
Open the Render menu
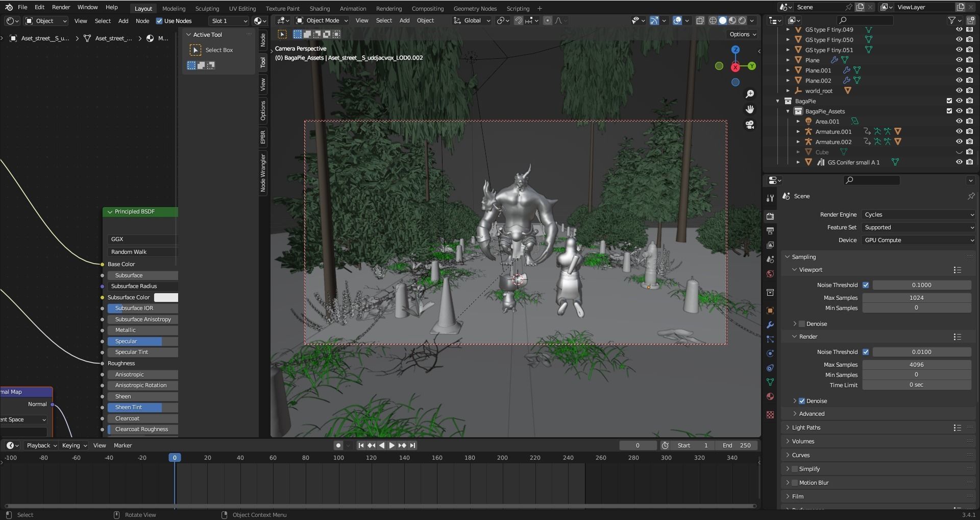pos(61,7)
